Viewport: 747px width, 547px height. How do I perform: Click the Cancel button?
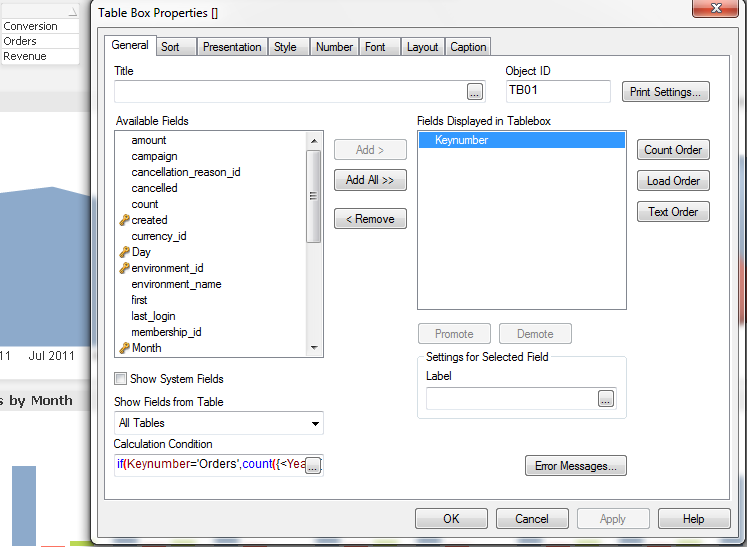pos(532,519)
